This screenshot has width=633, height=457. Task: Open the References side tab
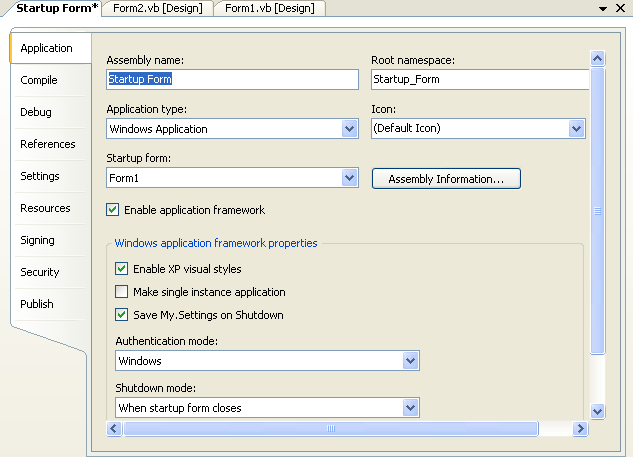click(x=47, y=144)
